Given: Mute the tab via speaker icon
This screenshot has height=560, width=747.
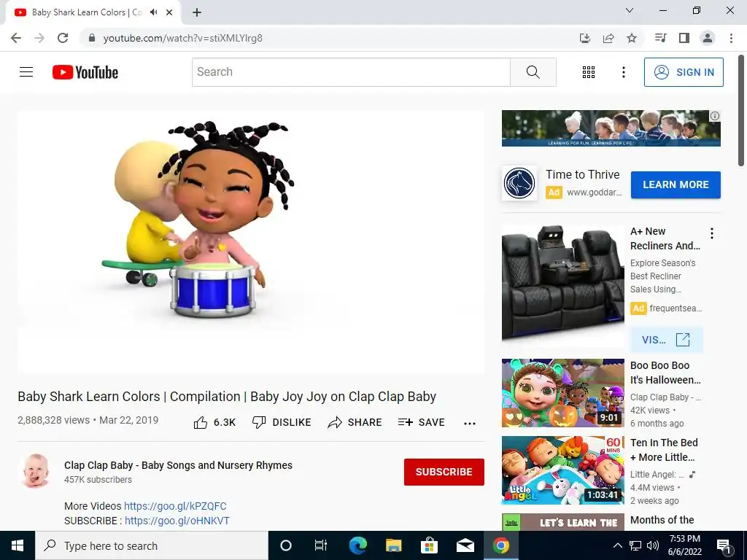Looking at the screenshot, I should (x=153, y=12).
